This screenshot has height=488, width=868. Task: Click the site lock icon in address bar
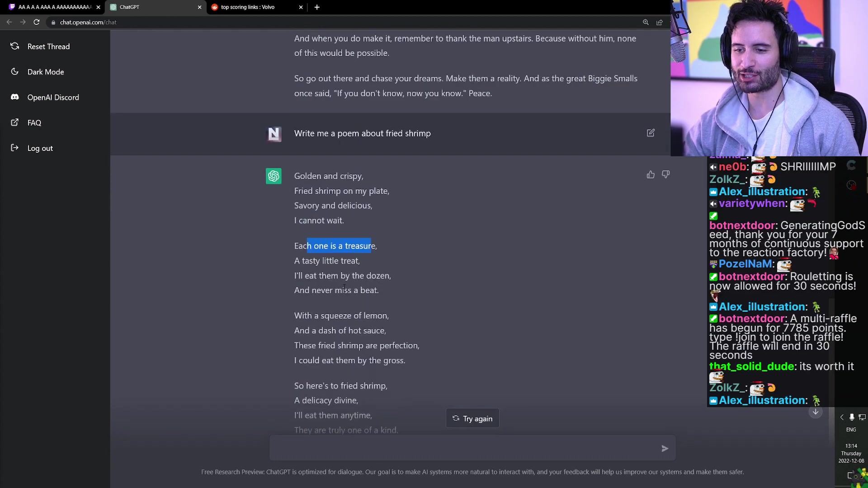[53, 22]
